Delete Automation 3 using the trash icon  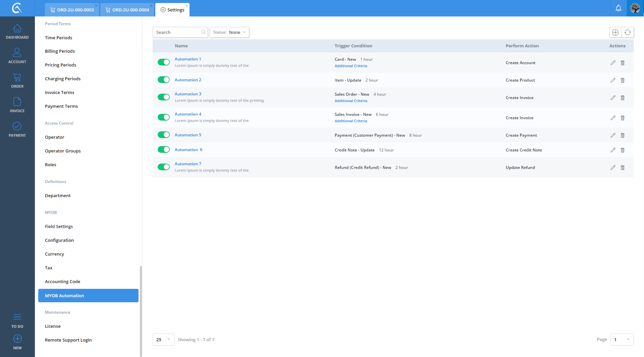pyautogui.click(x=623, y=98)
